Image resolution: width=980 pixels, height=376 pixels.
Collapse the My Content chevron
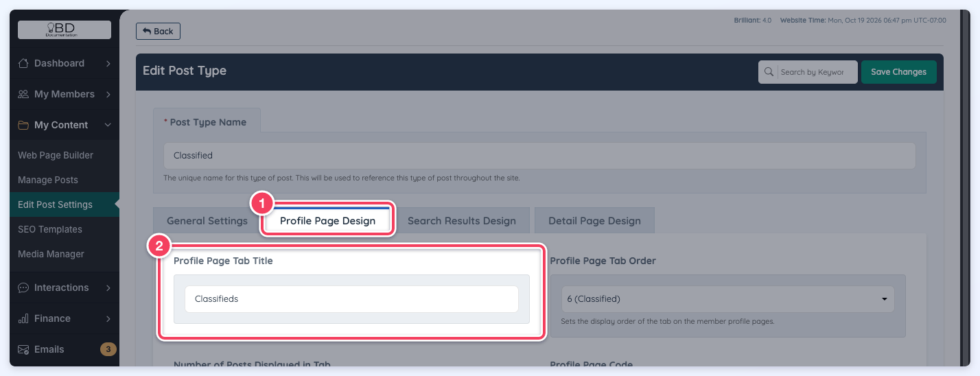click(x=108, y=125)
